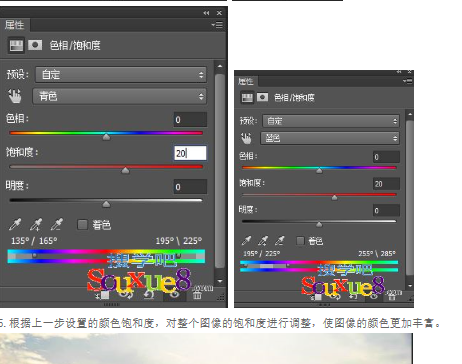Open the 预设 preset dropdown in right panel

[x=331, y=121]
